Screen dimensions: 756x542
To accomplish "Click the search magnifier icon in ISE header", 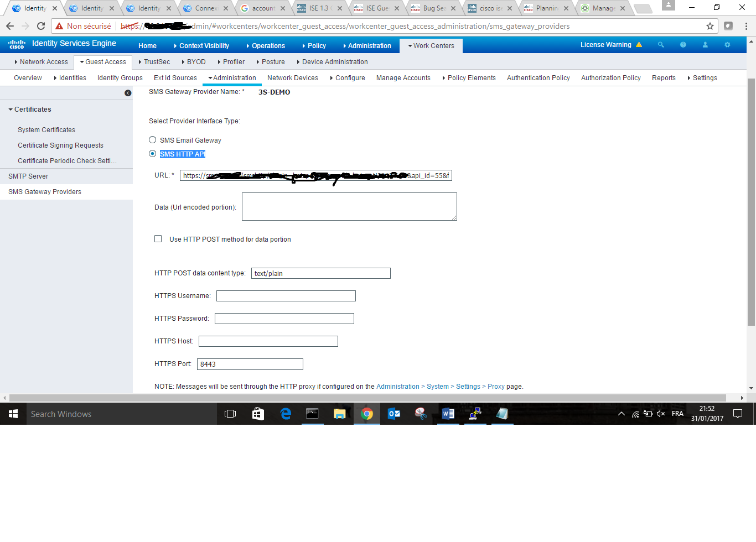I will coord(661,45).
